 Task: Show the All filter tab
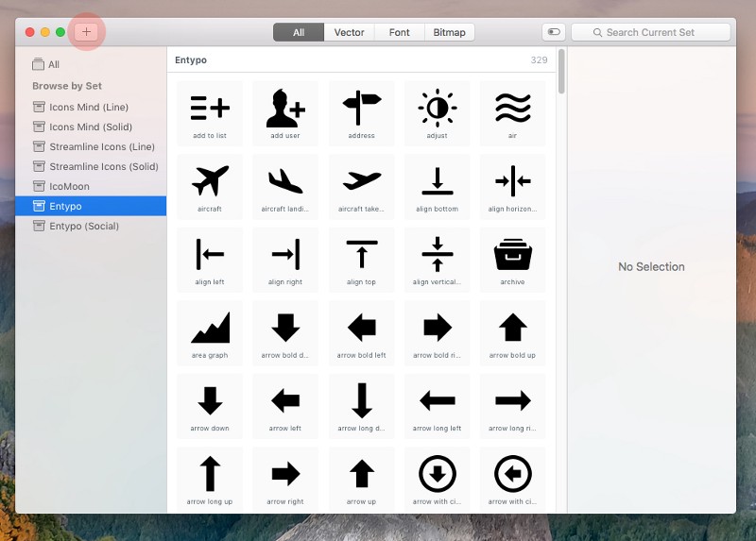click(299, 32)
